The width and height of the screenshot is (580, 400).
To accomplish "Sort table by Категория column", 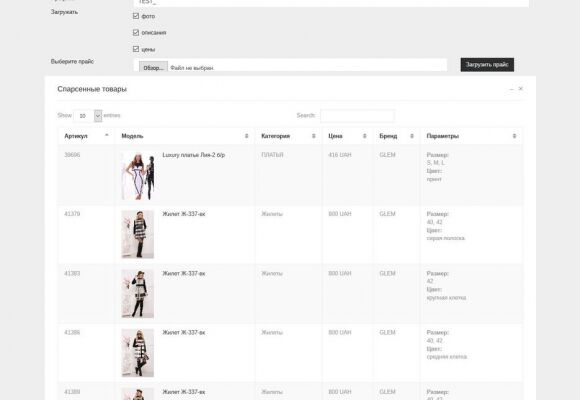I will click(288, 136).
